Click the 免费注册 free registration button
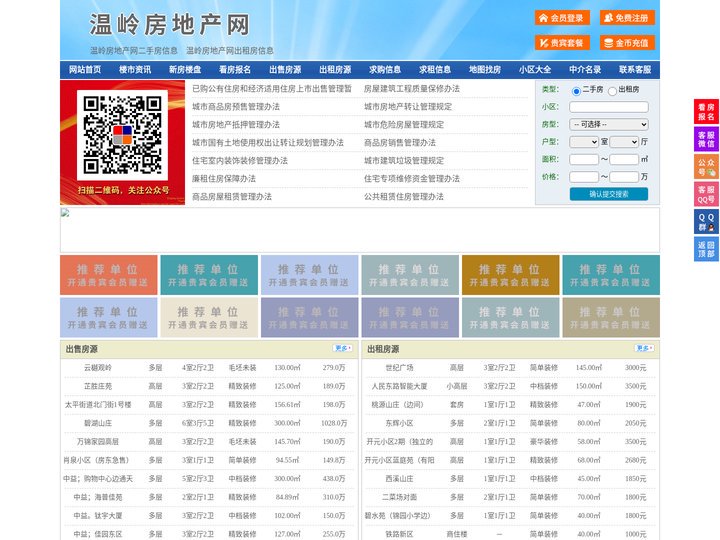This screenshot has width=720, height=540. [x=627, y=18]
